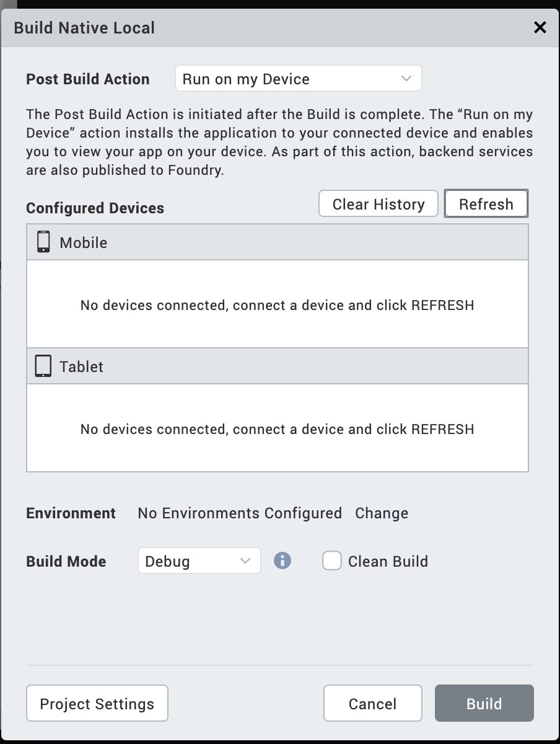Select the Tablet devices section header

click(278, 366)
